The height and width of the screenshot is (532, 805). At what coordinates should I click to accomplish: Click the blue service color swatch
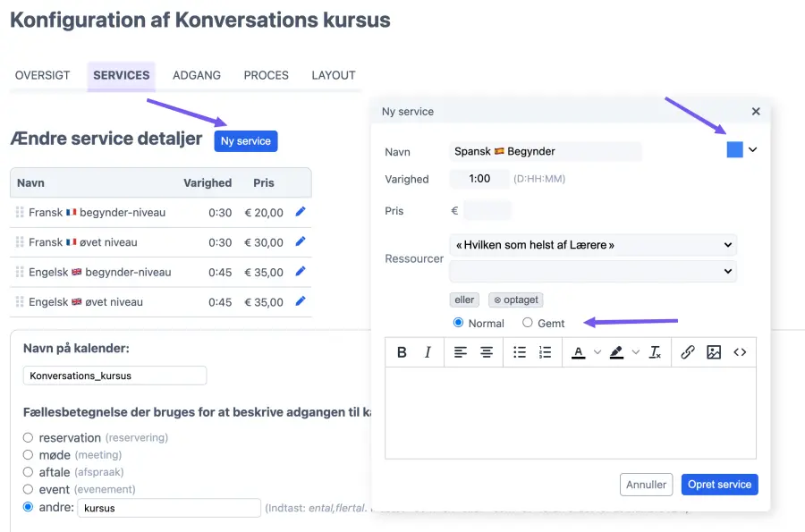click(734, 150)
